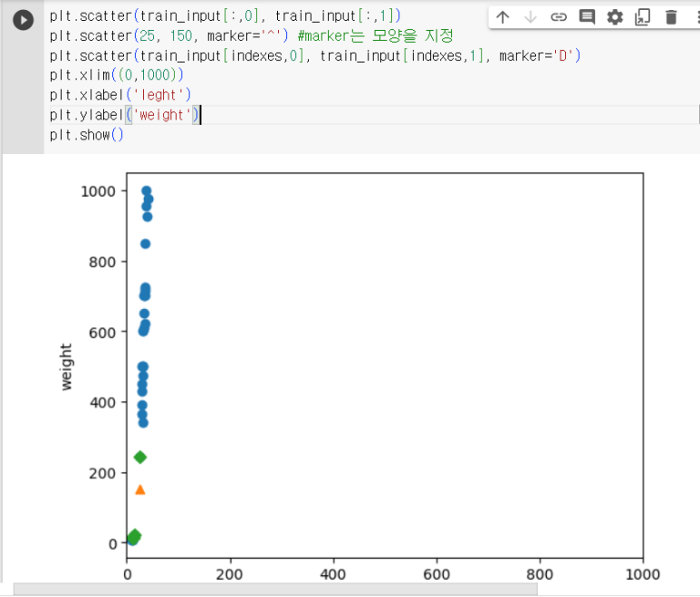The image size is (700, 597).
Task: Click y-axis tick label 1000
Action: tap(98, 191)
